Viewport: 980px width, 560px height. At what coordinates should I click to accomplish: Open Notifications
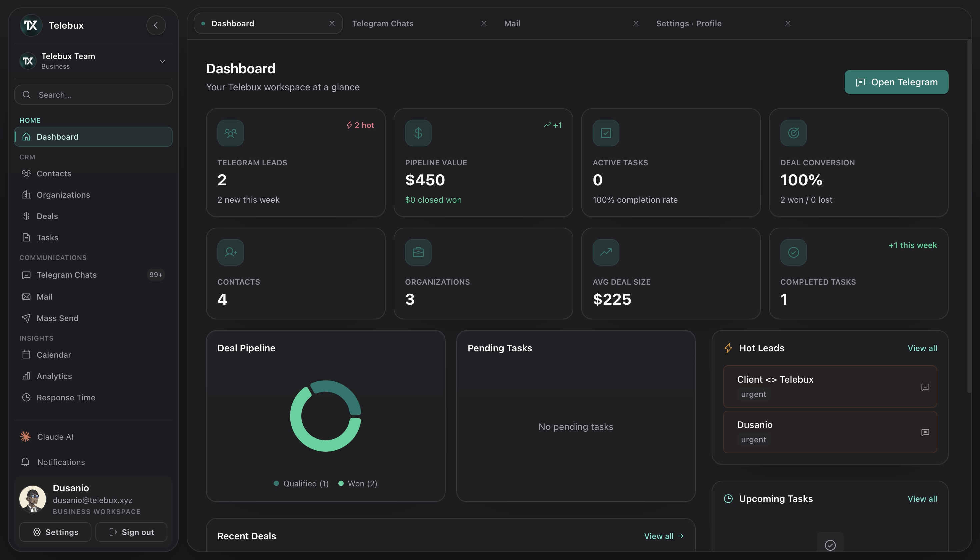click(93, 462)
